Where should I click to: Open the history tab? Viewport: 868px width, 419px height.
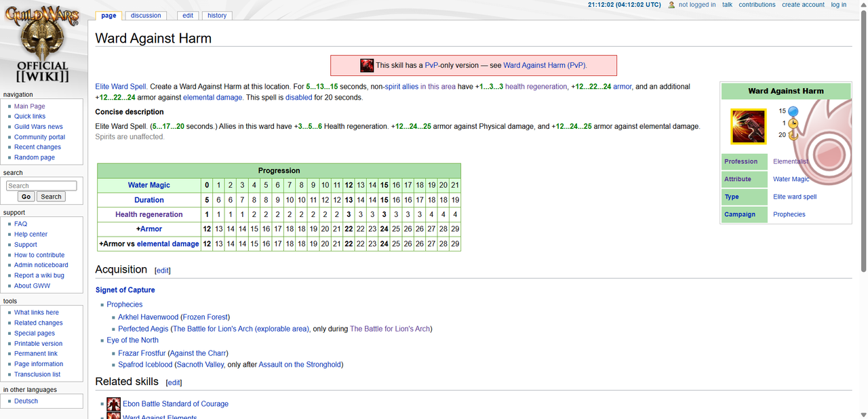[217, 16]
